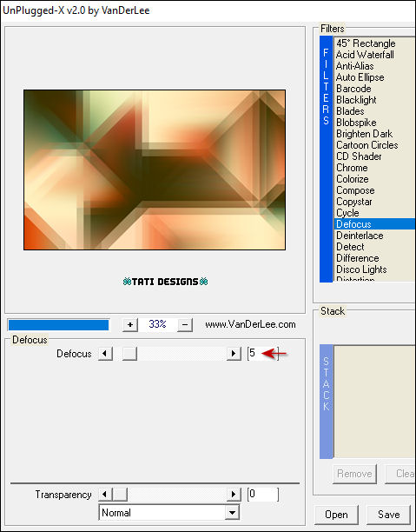Open the Normal blend mode dropdown
Screen dimensions: 416x532
tap(168, 512)
